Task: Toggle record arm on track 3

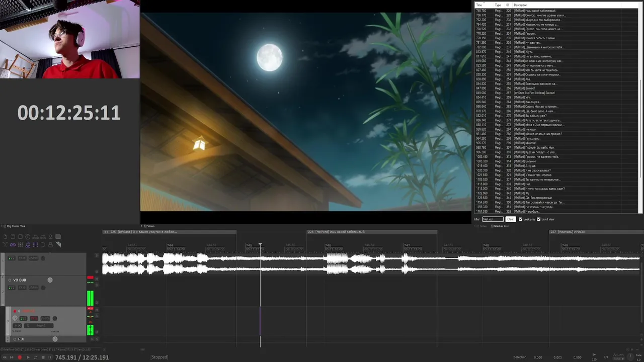Action: 15,311
